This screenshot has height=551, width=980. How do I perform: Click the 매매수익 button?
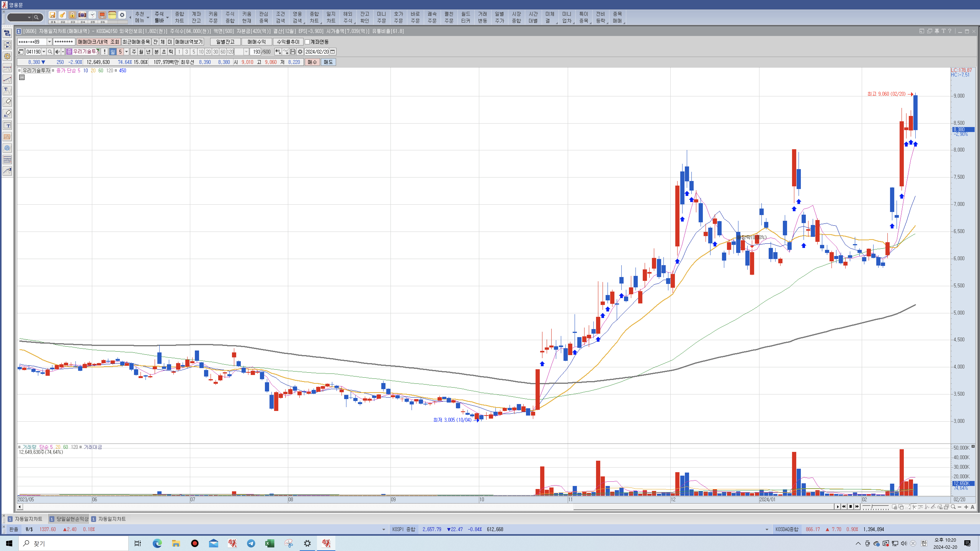(x=257, y=42)
